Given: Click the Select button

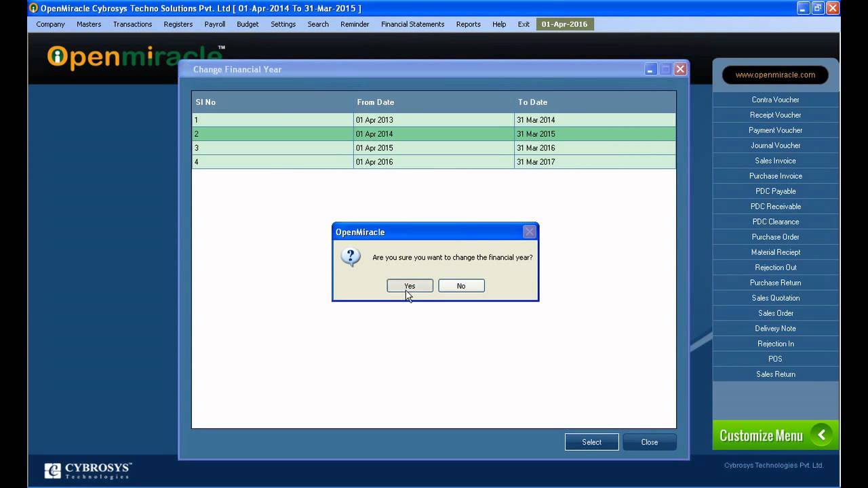Looking at the screenshot, I should [591, 442].
